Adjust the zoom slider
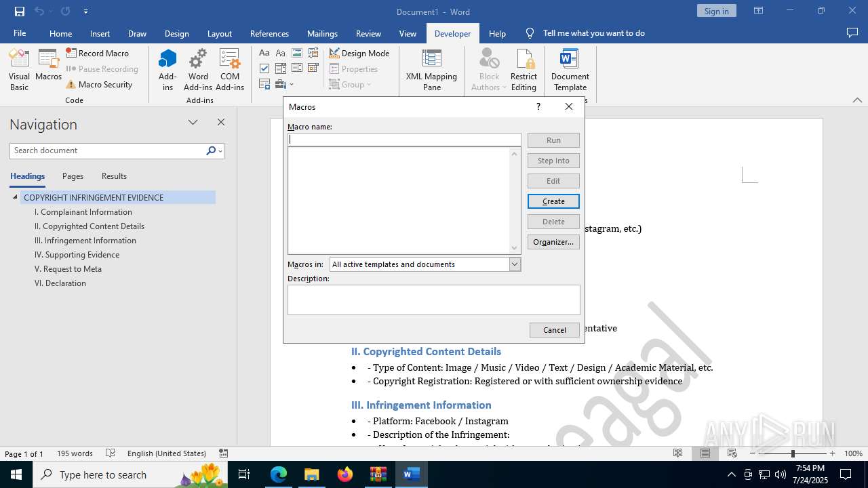Screen dimensions: 868x488 (x=792, y=453)
